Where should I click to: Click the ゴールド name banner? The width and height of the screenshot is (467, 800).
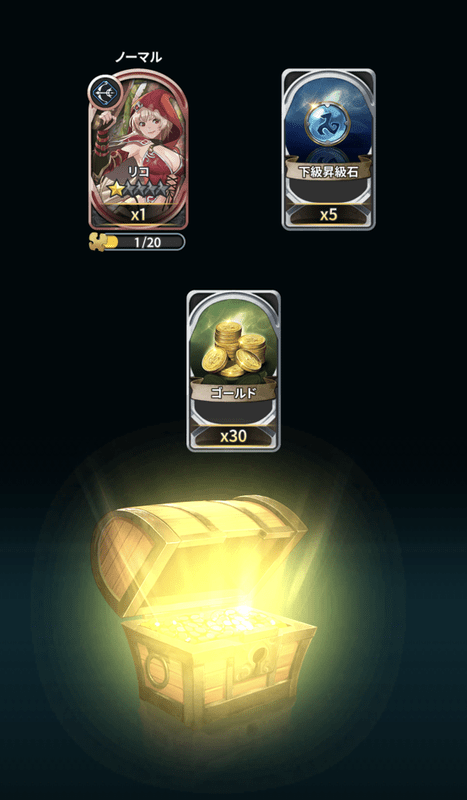click(234, 393)
